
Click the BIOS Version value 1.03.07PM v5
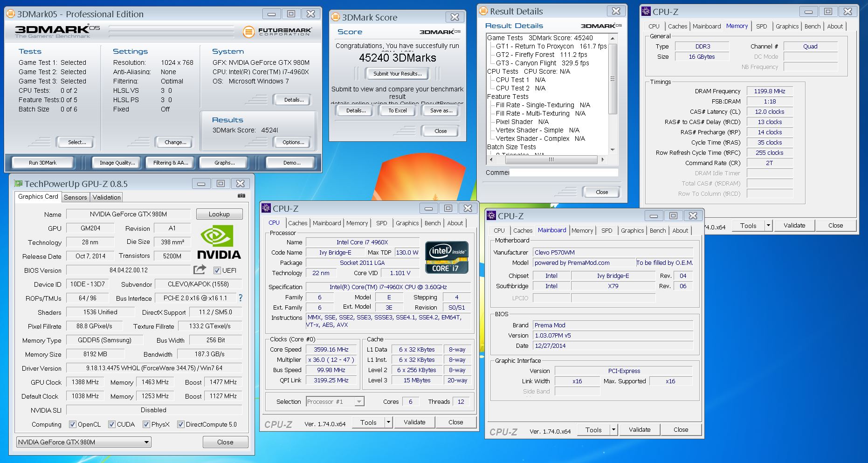[x=613, y=335]
